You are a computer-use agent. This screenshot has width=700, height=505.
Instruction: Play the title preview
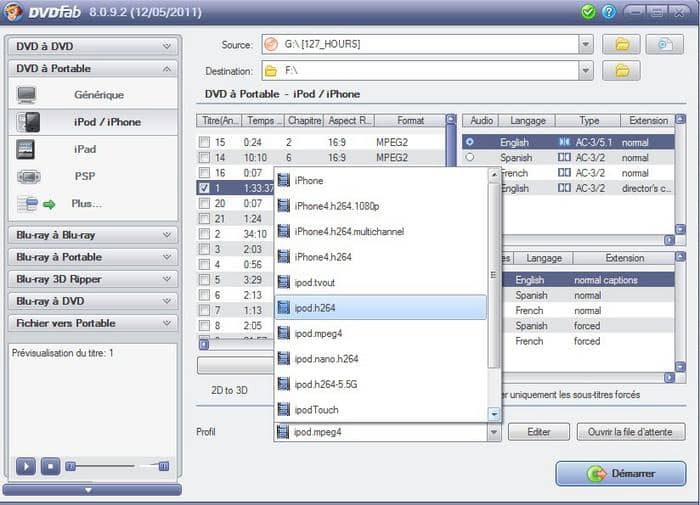[26, 467]
